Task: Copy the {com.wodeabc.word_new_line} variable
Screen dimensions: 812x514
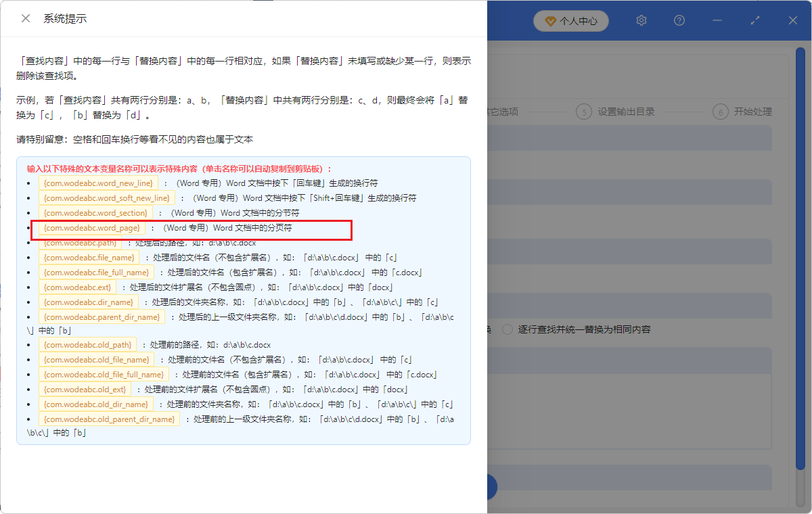Action: click(97, 183)
